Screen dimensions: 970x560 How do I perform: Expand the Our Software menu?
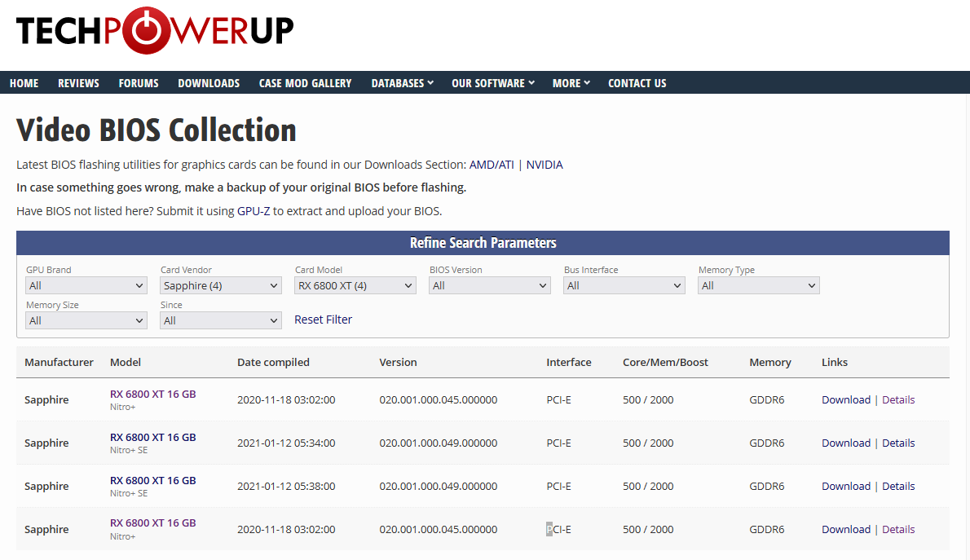click(493, 83)
